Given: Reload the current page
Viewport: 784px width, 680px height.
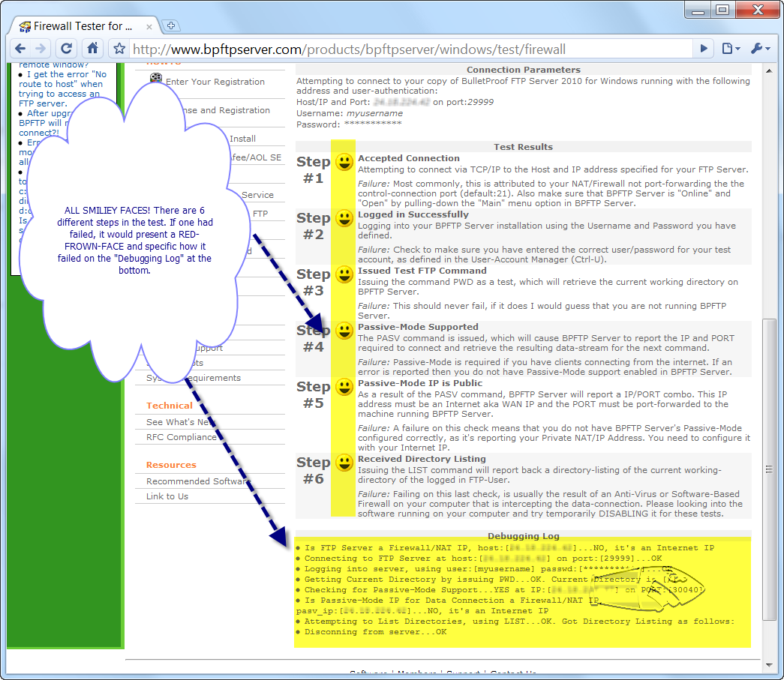Looking at the screenshot, I should tap(66, 49).
